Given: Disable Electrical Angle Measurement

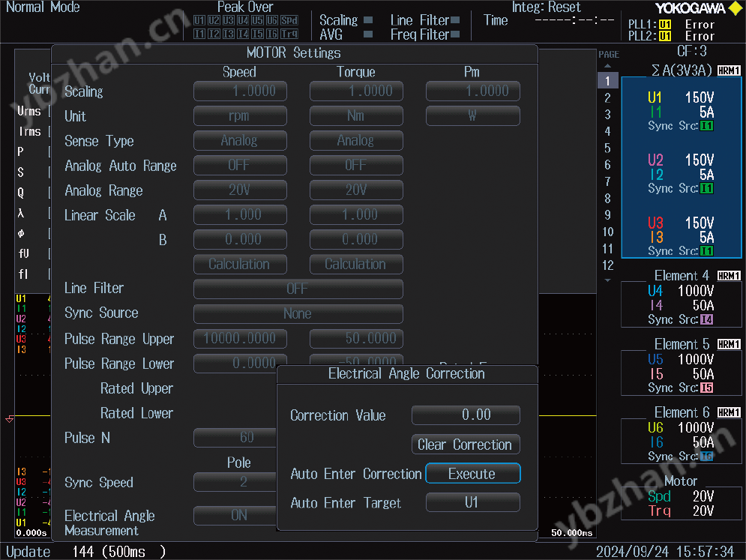Looking at the screenshot, I should (x=235, y=515).
